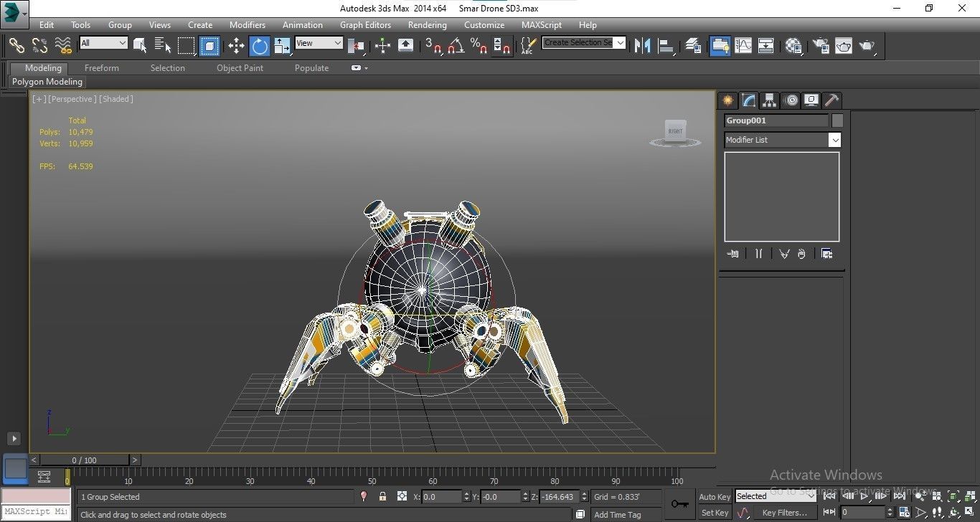Open the Material Editor
Image resolution: width=980 pixels, height=522 pixels.
[793, 46]
